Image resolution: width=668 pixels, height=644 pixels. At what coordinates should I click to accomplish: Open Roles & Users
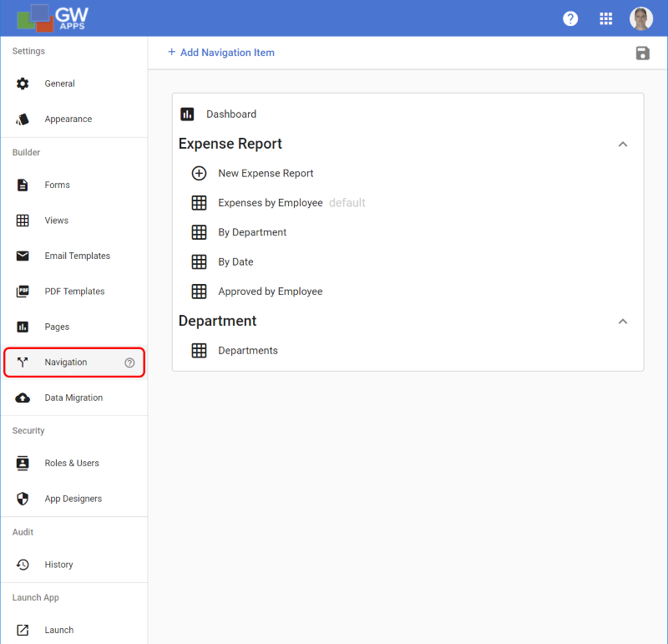click(x=74, y=464)
